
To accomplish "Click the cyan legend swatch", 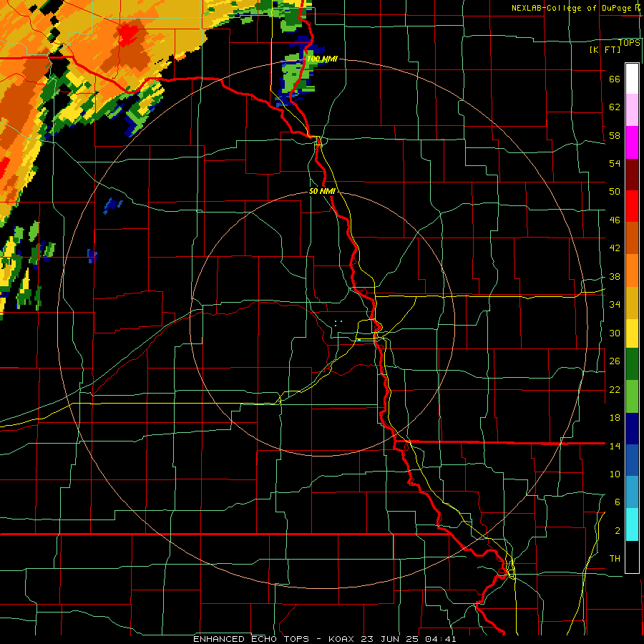I will coord(632,525).
